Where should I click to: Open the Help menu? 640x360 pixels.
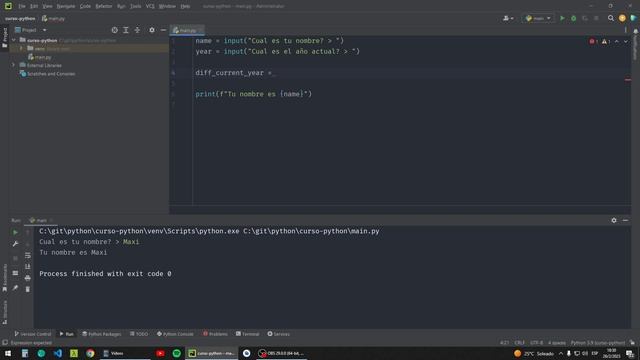tap(185, 6)
